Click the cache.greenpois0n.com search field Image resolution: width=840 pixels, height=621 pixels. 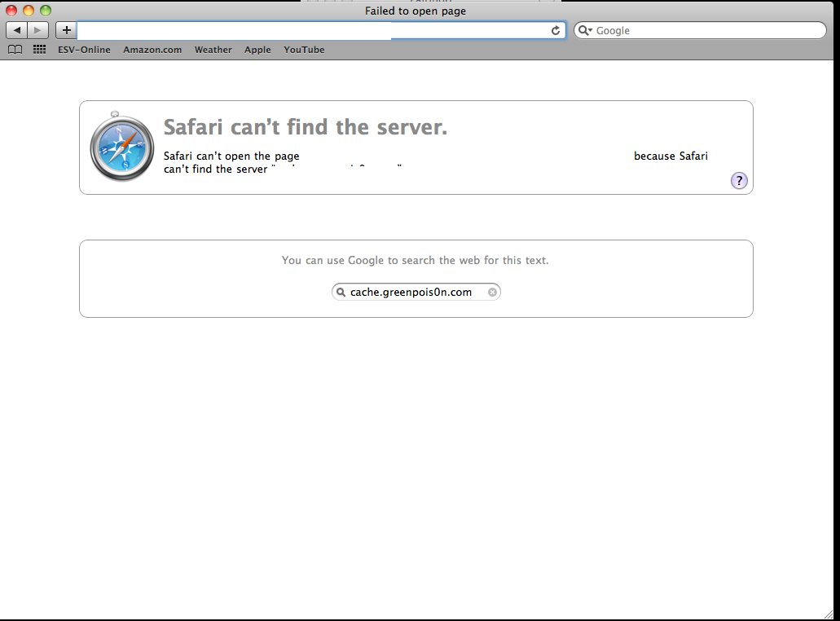(x=416, y=292)
